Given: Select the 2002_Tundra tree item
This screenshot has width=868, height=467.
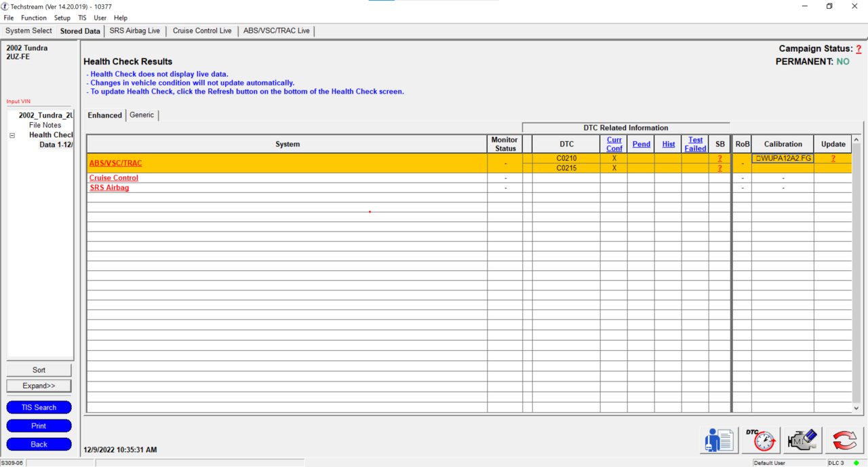Looking at the screenshot, I should pos(45,115).
